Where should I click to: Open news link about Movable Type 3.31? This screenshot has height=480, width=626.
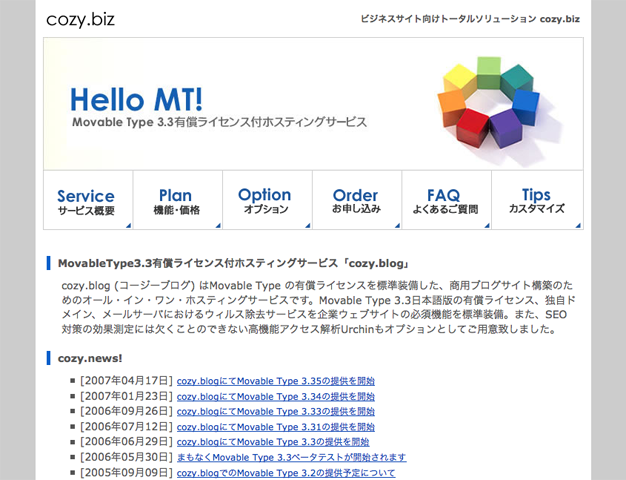pos(275,427)
